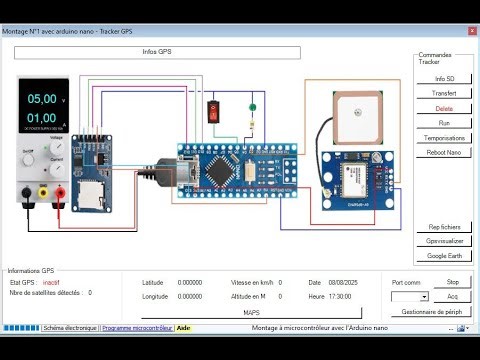480x360 pixels.
Task: Click the Current knob on power supply
Action: tap(57, 170)
